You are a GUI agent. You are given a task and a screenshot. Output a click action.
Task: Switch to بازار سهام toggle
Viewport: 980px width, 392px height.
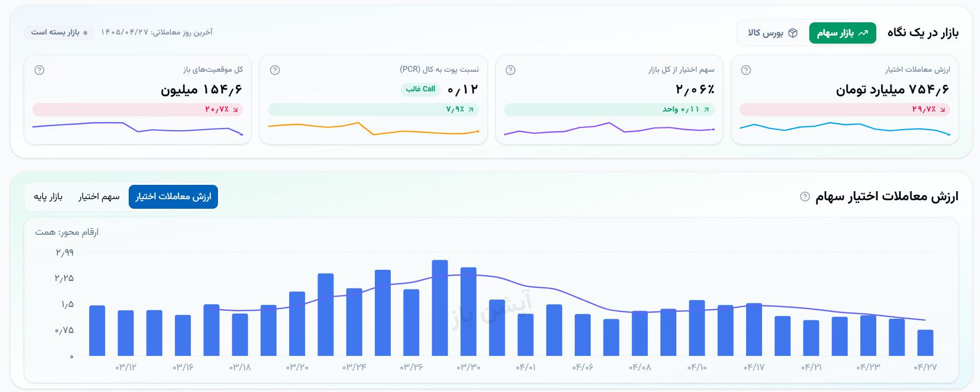843,33
